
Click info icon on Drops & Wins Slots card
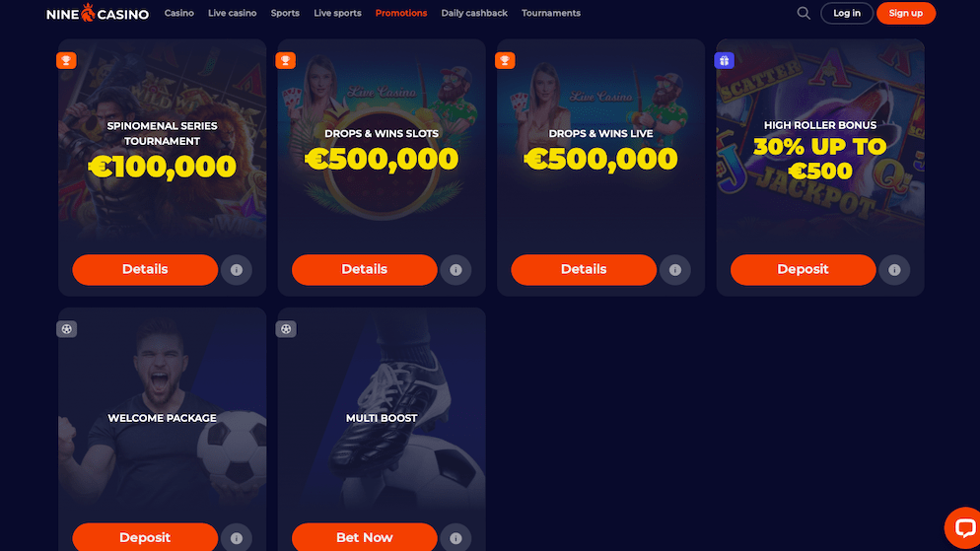tap(455, 270)
